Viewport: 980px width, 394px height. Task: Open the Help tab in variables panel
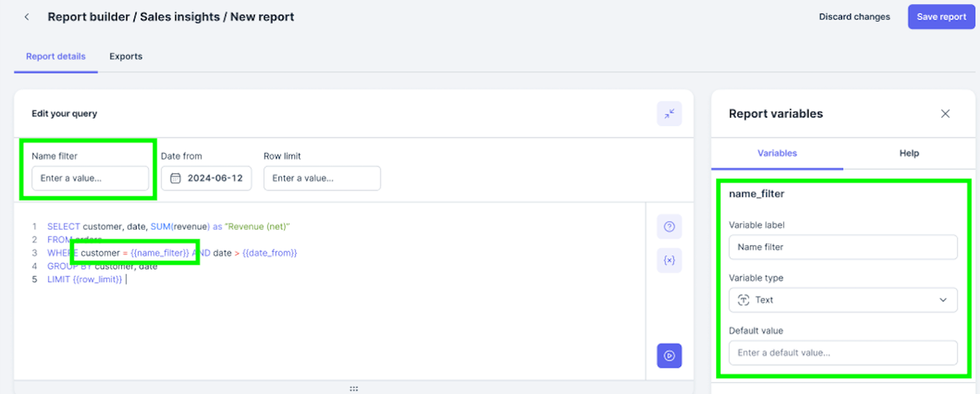coord(909,153)
